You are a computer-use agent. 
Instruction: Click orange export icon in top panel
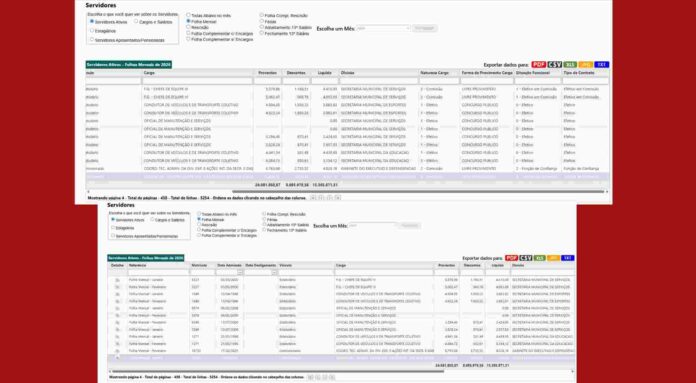point(585,65)
